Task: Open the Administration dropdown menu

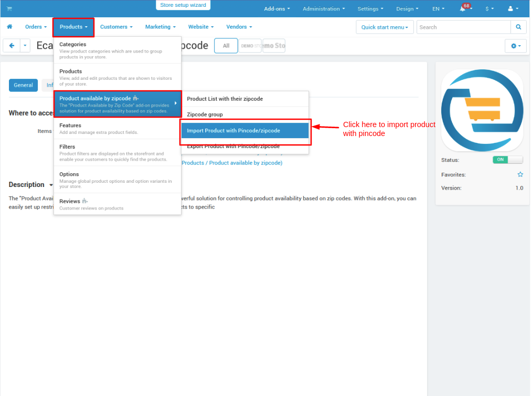Action: point(323,9)
